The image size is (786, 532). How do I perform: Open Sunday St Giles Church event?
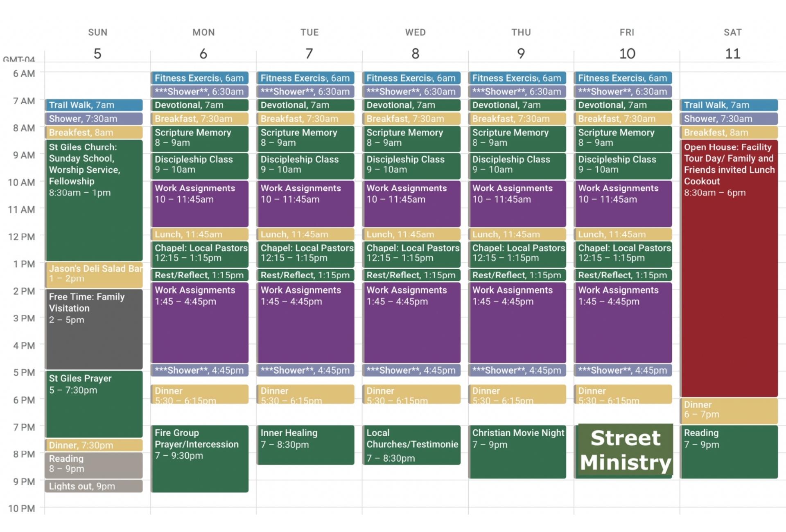click(x=94, y=201)
